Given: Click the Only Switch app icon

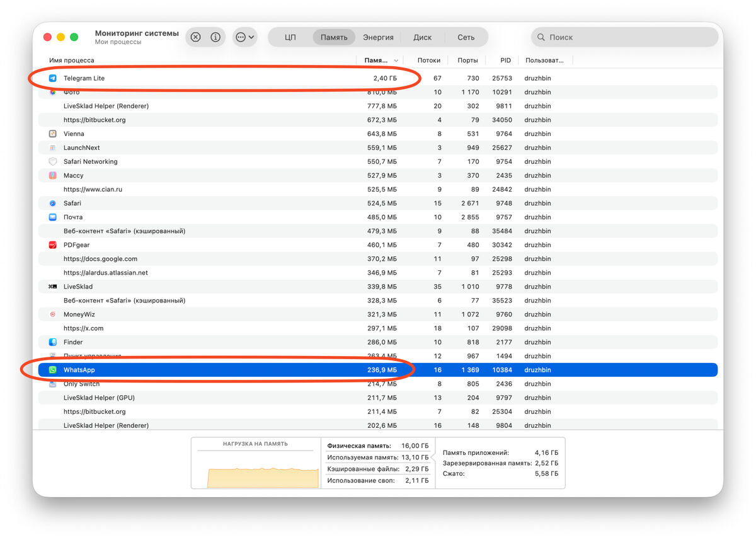Looking at the screenshot, I should tap(53, 384).
